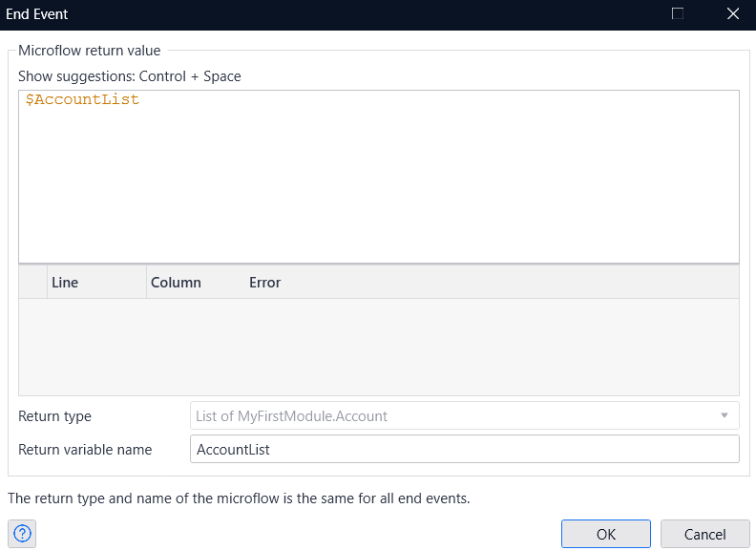The image size is (756, 551).
Task: Click the Error column header
Action: coord(265,283)
